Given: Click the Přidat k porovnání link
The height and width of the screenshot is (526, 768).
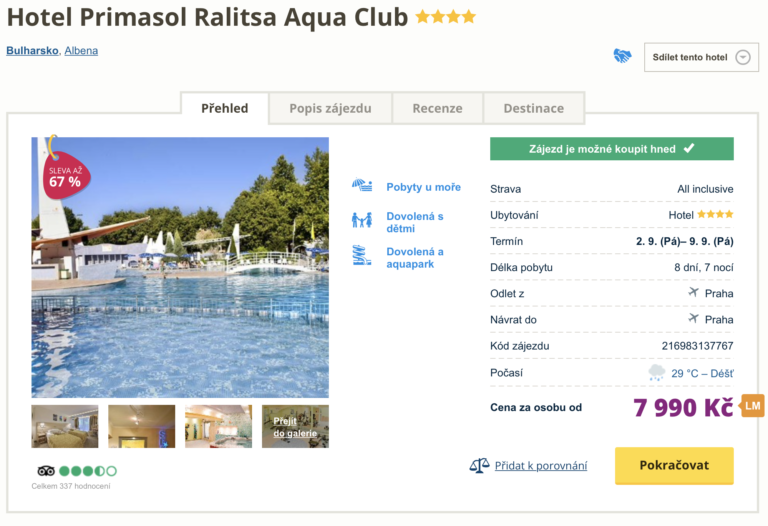Looking at the screenshot, I should click(x=541, y=466).
